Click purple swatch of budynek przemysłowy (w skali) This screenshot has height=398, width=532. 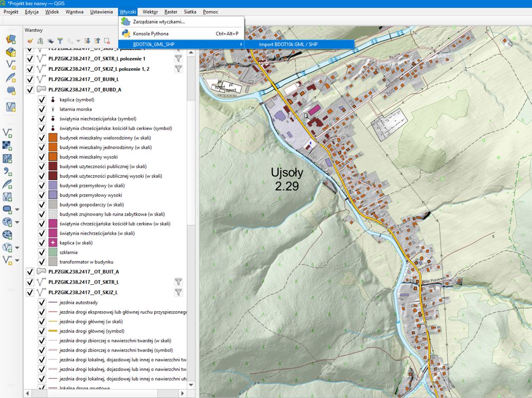53,186
